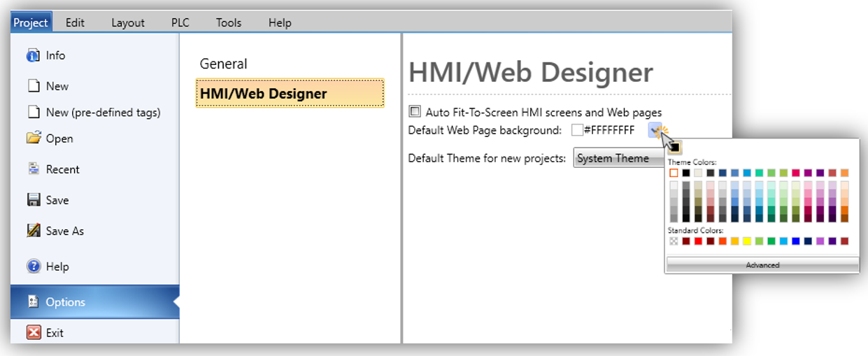Screen dimensions: 868x356
Task: Select the transparent swatch in Standard Colors
Action: [x=674, y=241]
